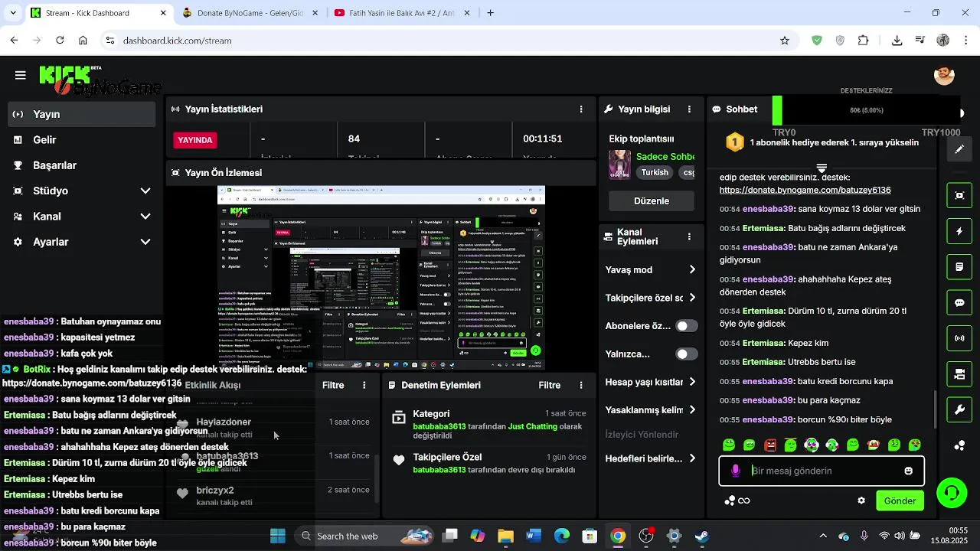This screenshot has width=980, height=551.
Task: Toggle Abonelere özel chat switch
Action: pos(687,326)
